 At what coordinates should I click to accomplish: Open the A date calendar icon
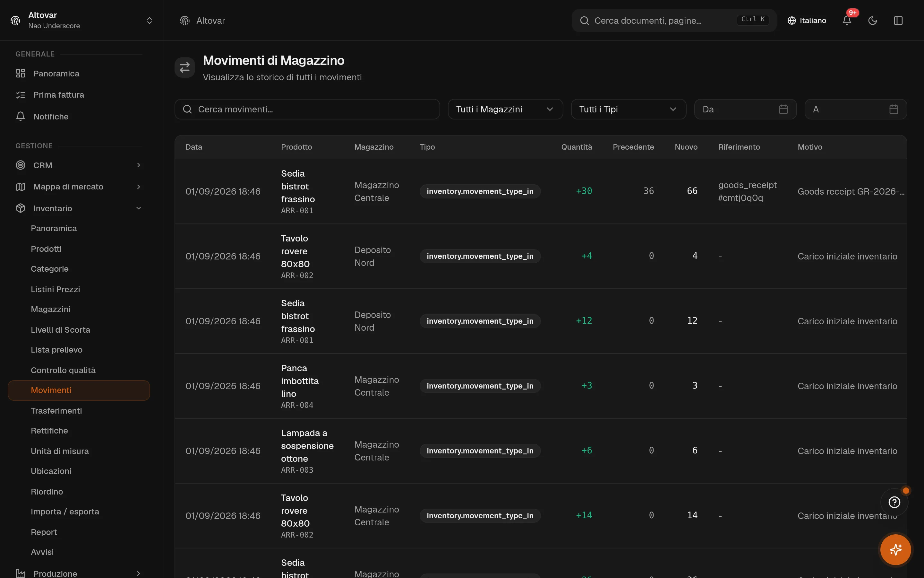click(x=894, y=109)
